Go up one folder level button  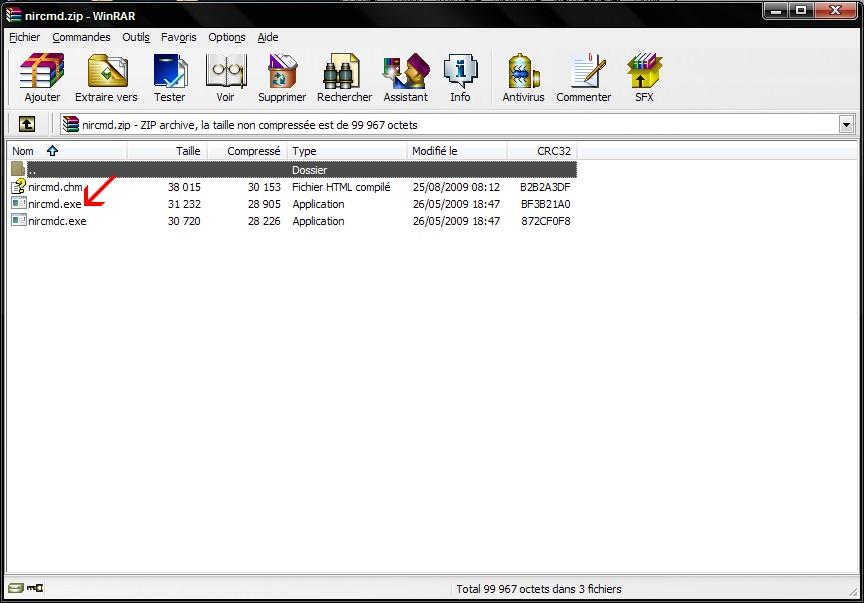click(x=26, y=124)
